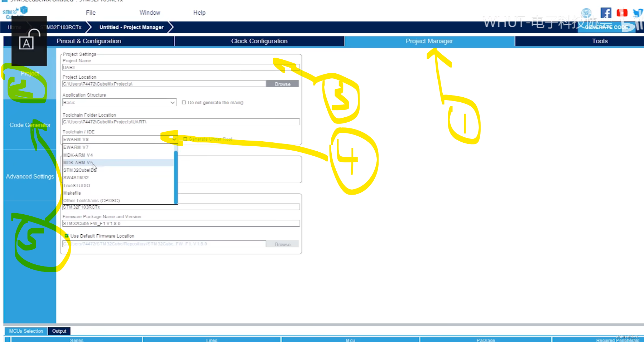The width and height of the screenshot is (644, 342).
Task: Open the File menu
Action: click(91, 13)
